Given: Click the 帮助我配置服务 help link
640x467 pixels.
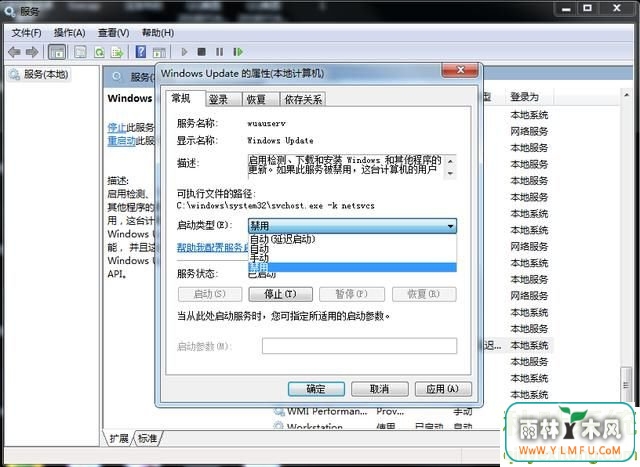Looking at the screenshot, I should tap(212, 247).
